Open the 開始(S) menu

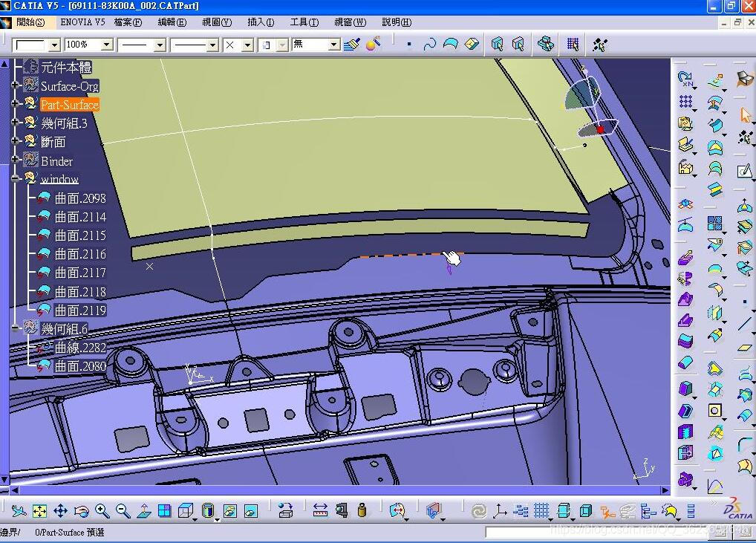tap(30, 22)
